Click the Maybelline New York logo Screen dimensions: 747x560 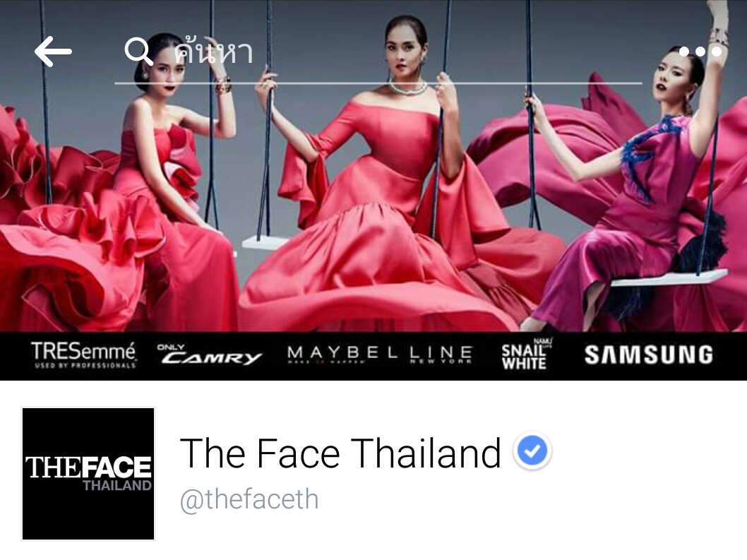tap(380, 355)
